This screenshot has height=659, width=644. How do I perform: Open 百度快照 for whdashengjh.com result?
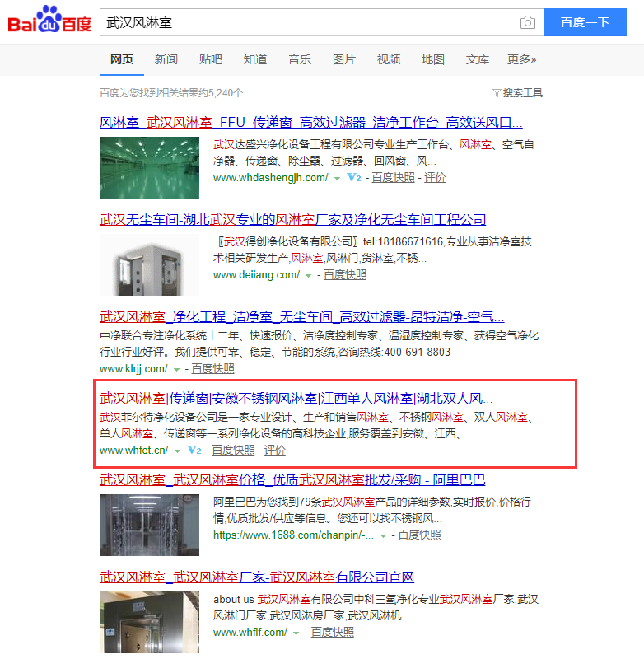393,178
